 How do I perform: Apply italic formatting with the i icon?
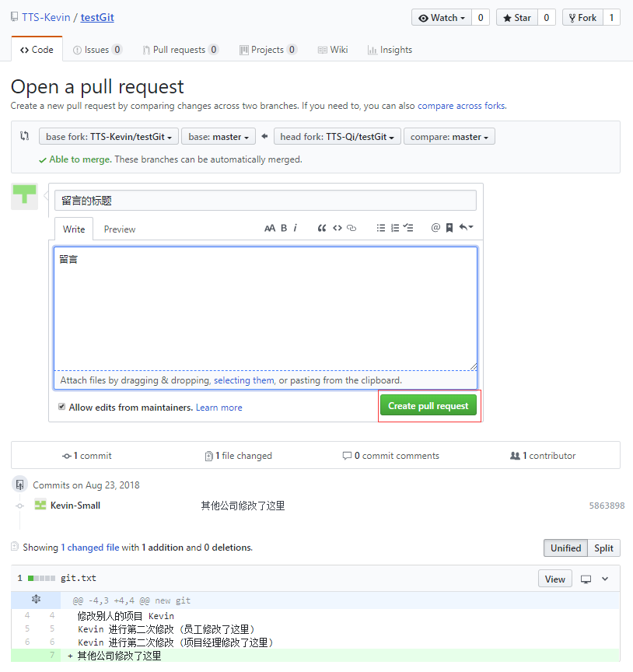296,228
